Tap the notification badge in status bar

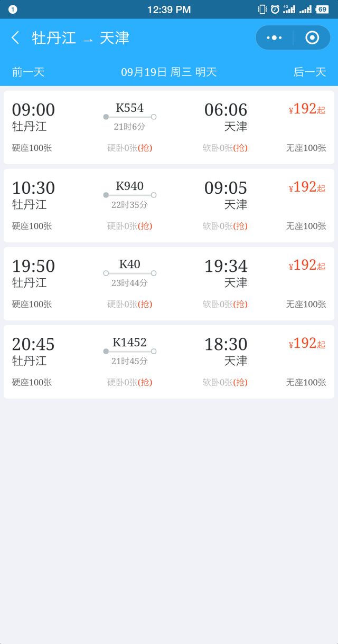point(13,10)
